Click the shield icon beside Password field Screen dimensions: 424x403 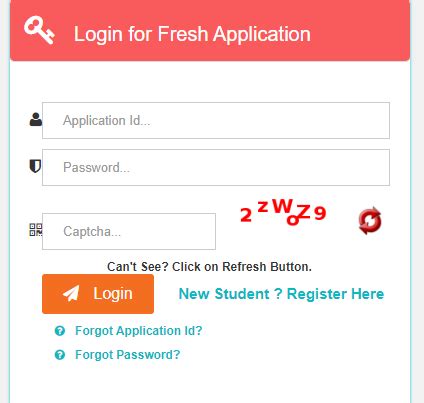pyautogui.click(x=35, y=166)
